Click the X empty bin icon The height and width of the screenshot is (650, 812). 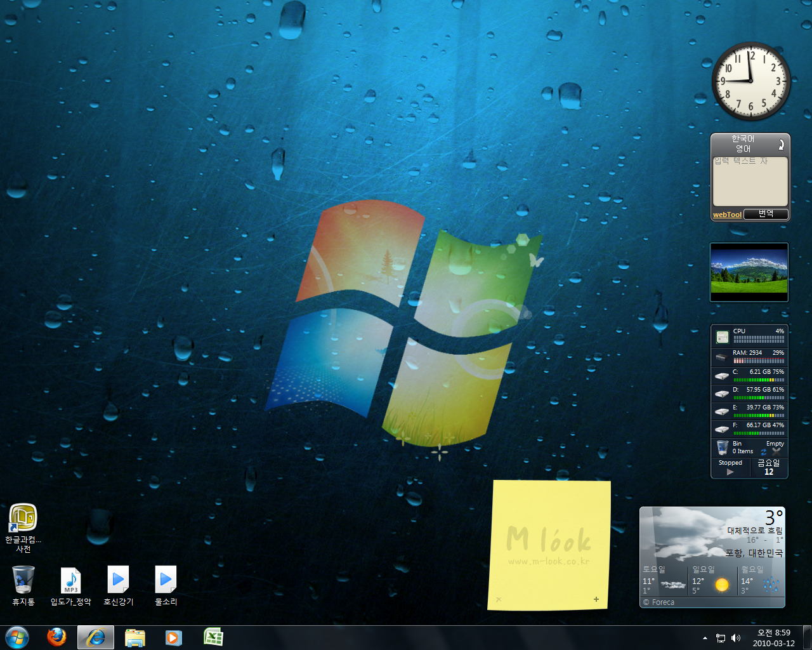pos(776,451)
